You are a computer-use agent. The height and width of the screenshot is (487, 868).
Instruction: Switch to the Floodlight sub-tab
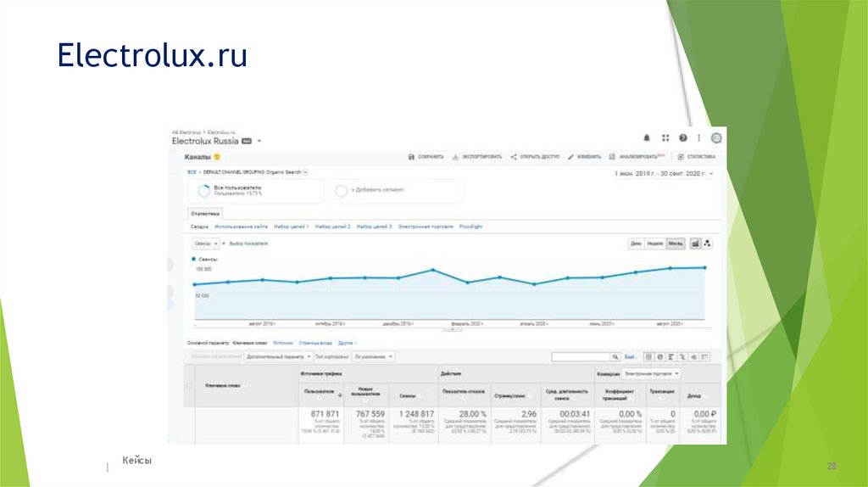tap(471, 227)
